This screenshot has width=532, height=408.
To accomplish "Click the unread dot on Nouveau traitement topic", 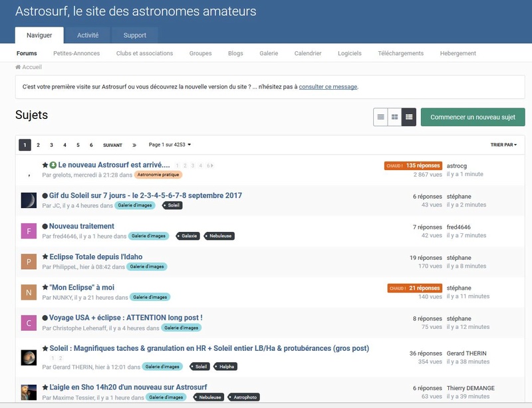I will 45,226.
